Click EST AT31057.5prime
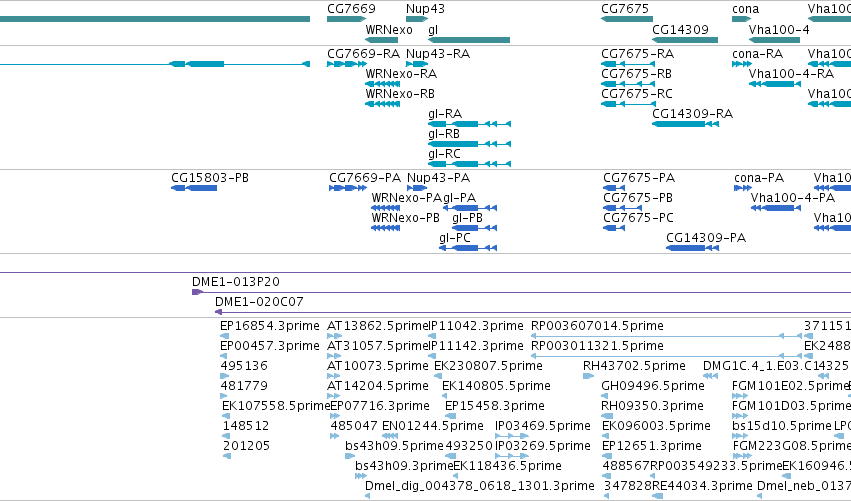 tap(378, 346)
